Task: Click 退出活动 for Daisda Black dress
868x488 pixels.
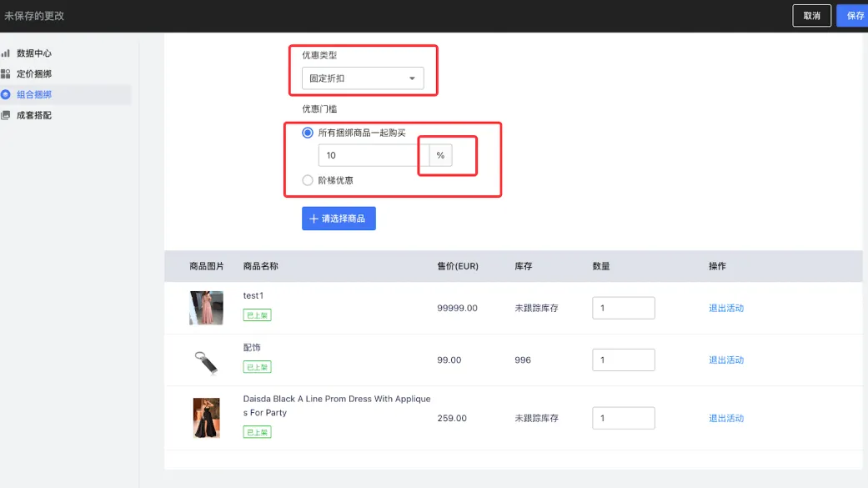Action: click(726, 418)
